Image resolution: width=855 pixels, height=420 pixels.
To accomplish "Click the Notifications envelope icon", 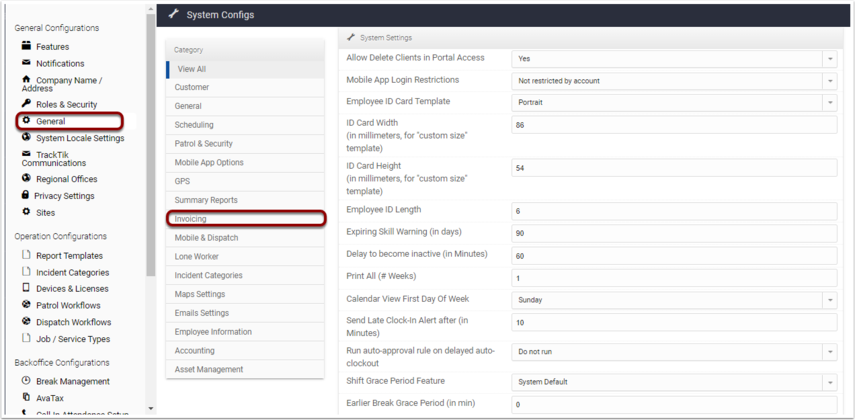I will click(26, 63).
